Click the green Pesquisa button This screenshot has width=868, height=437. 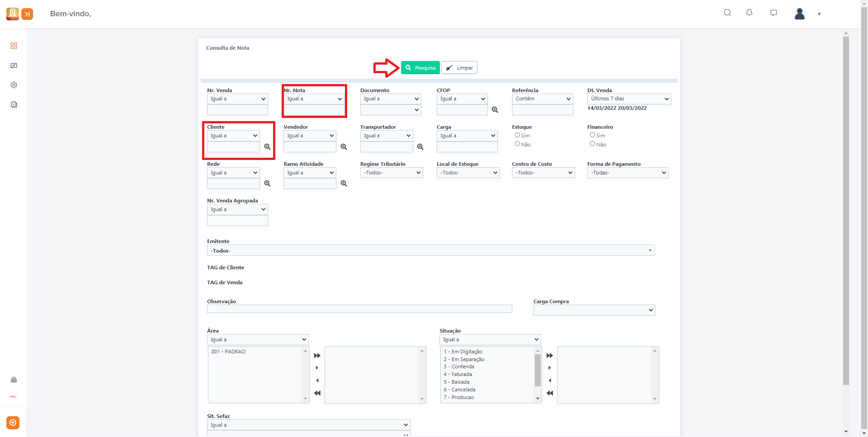point(420,68)
